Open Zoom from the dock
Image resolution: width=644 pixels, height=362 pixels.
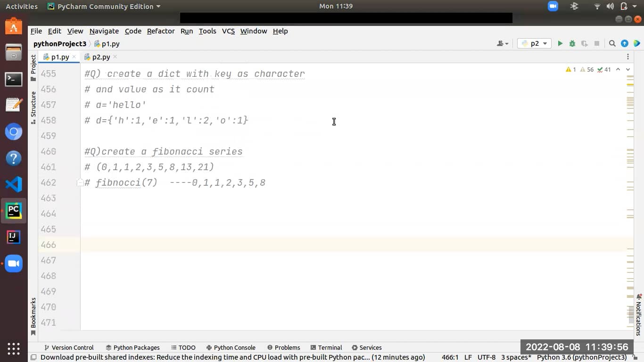click(14, 263)
